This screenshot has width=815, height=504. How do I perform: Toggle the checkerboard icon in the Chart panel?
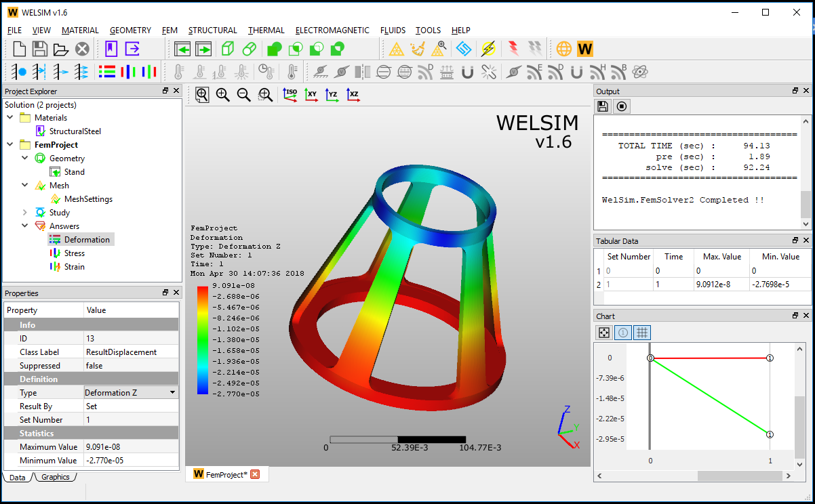coord(604,332)
